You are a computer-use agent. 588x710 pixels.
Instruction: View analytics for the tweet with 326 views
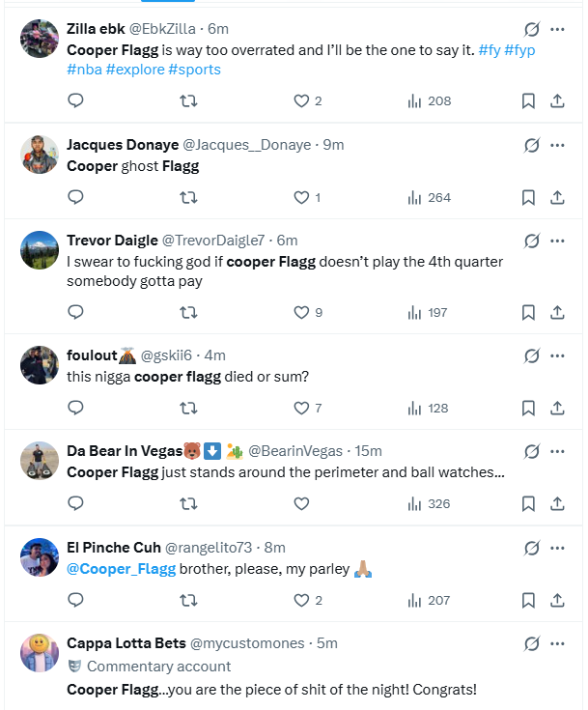pos(429,503)
